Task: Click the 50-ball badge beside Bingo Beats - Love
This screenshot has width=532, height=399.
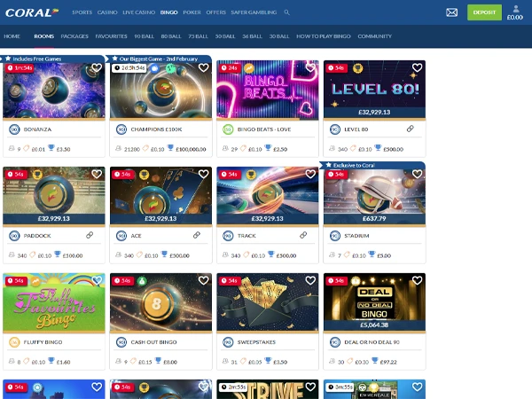Action: 228,129
